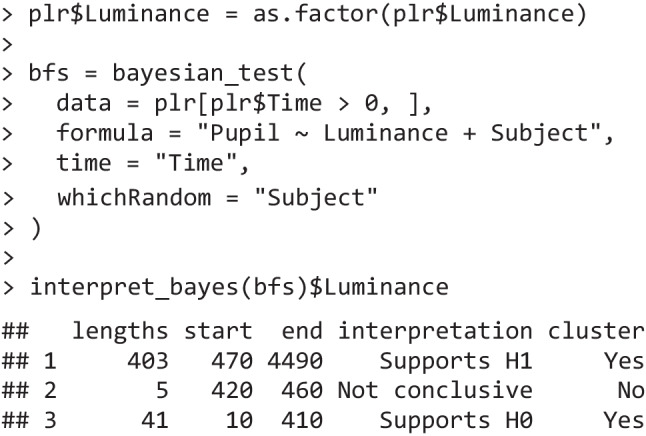Click the 403 lengths value in row 1
This screenshot has height=436, width=646.
(x=147, y=361)
